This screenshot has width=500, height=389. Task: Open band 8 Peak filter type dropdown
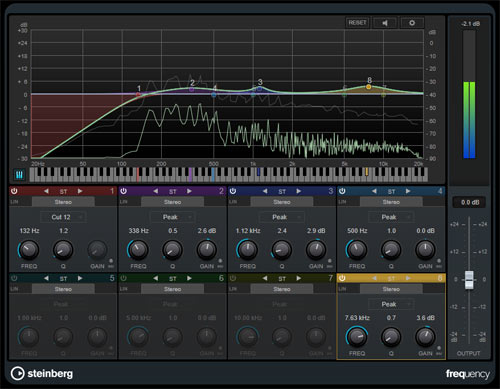click(x=391, y=304)
